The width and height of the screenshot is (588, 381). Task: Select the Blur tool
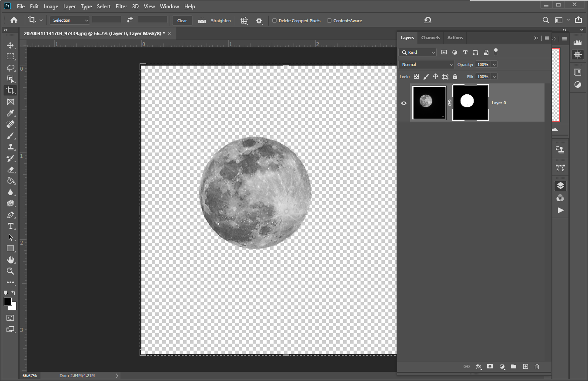pyautogui.click(x=10, y=192)
